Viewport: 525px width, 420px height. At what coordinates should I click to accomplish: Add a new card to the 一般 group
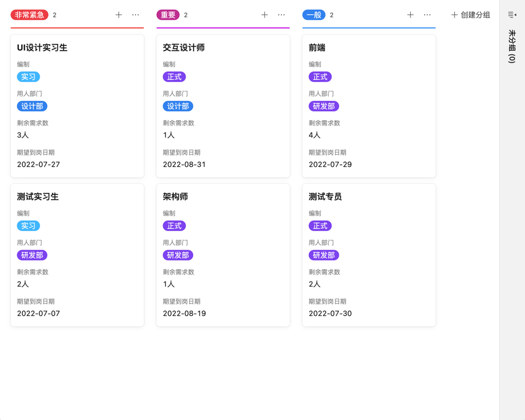(410, 15)
